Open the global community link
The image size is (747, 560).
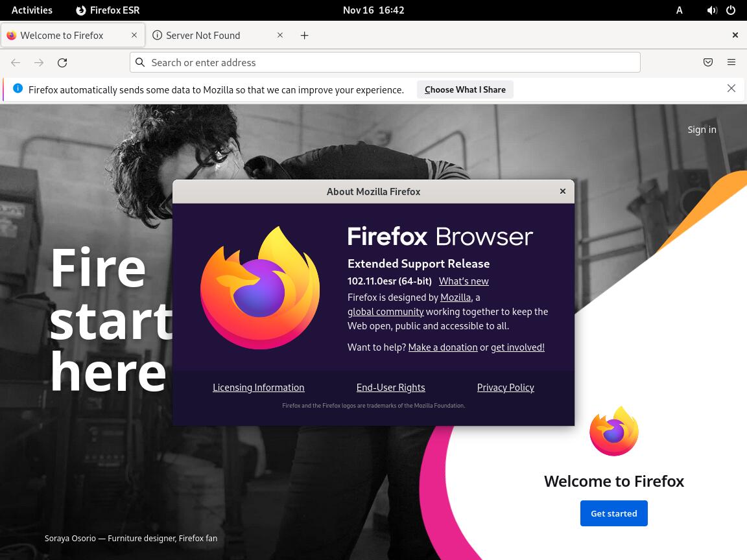385,311
